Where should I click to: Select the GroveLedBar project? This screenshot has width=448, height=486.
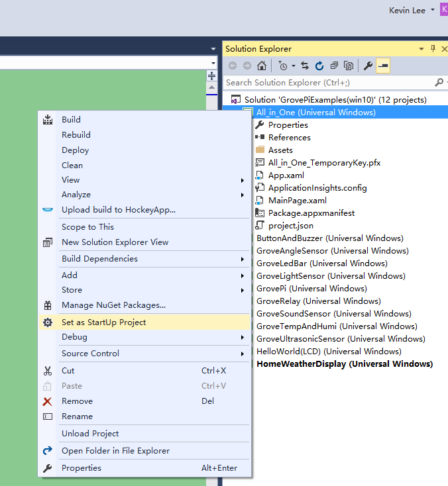[322, 264]
